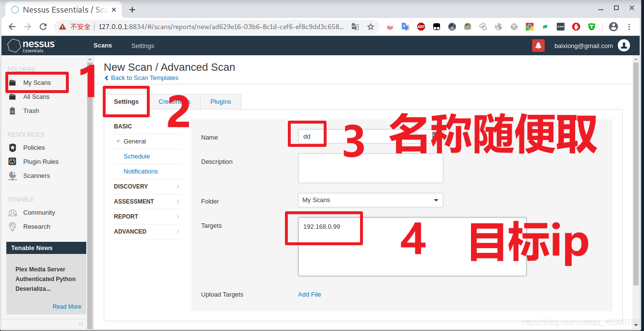Click the page vertical scrollbar
Image resolution: width=644 pixels, height=331 pixels.
(x=636, y=174)
